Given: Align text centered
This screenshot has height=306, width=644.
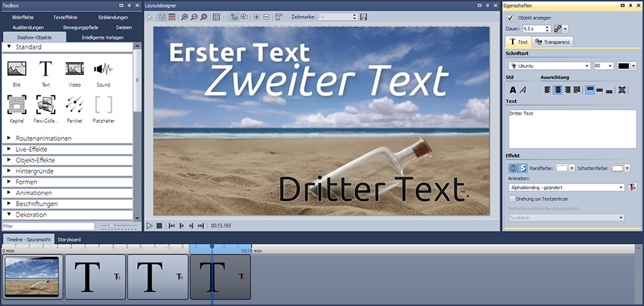Looking at the screenshot, I should pyautogui.click(x=557, y=90).
